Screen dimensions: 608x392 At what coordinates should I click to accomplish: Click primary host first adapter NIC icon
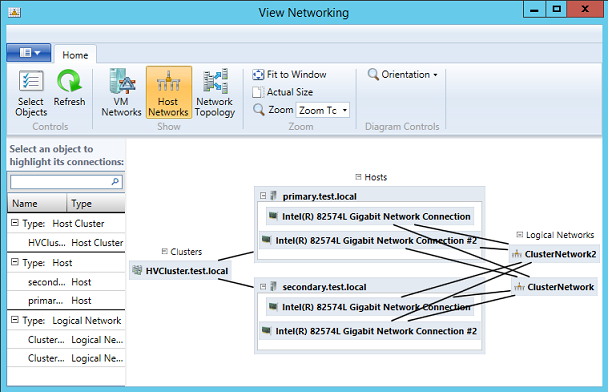[x=273, y=216]
